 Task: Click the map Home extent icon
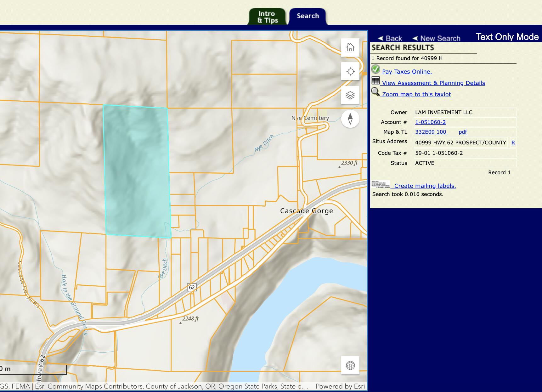[x=350, y=48]
